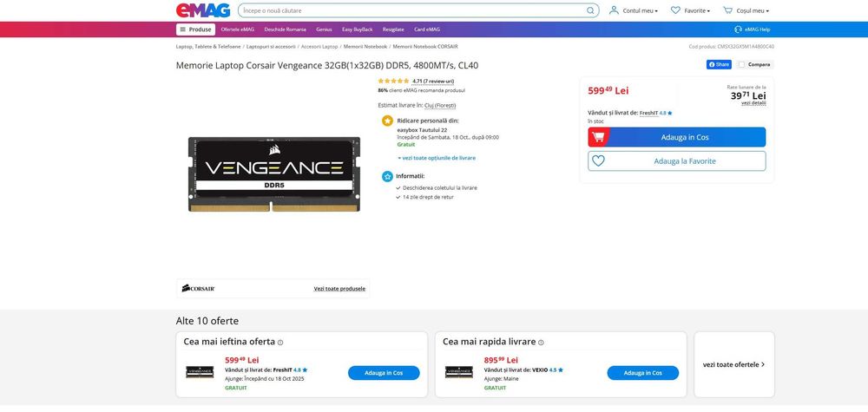The image size is (868, 412).
Task: Open breadcrumb Laptop, Tablete & Telefoane
Action: [208, 47]
